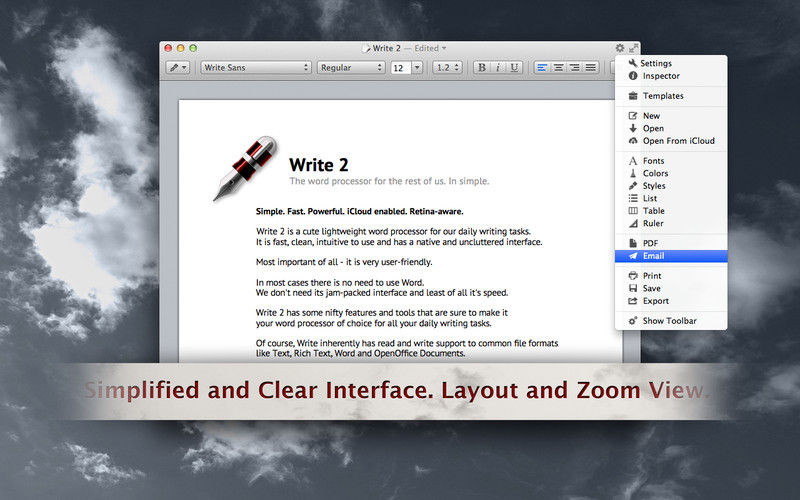Zoom the window with the green button
Viewport: 800px width, 500px height.
coord(193,48)
